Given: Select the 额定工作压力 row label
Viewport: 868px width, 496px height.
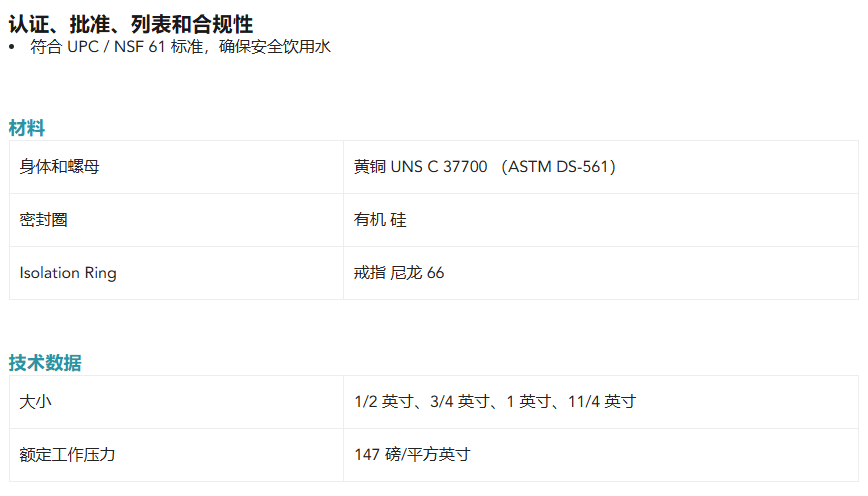Looking at the screenshot, I should point(67,454).
